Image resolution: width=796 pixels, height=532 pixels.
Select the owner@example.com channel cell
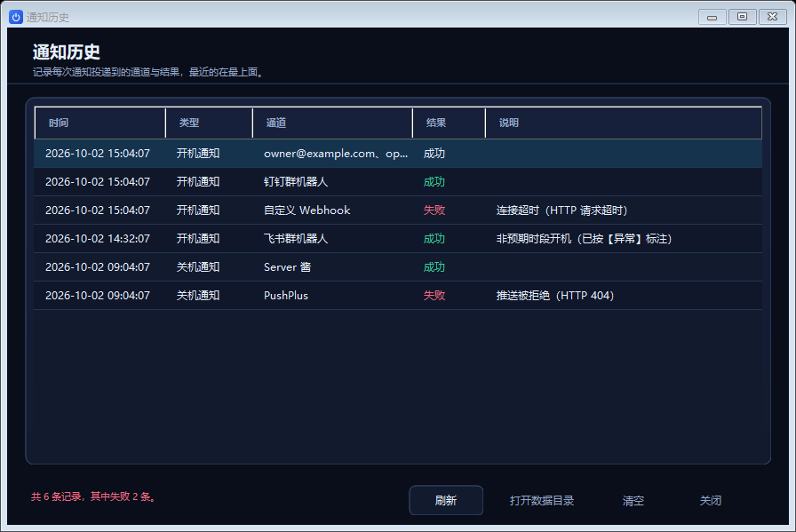(x=336, y=154)
